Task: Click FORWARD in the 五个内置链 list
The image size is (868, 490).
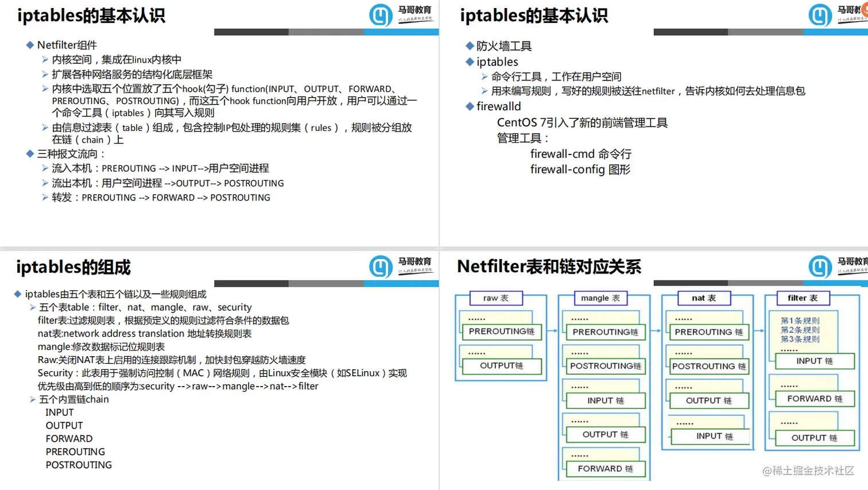Action: [x=69, y=439]
